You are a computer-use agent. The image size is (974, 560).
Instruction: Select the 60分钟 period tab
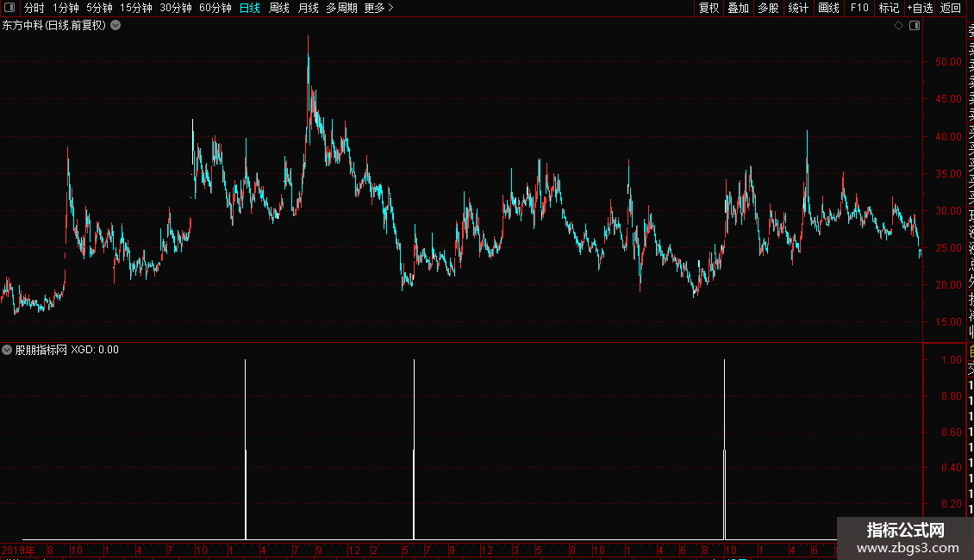click(x=215, y=8)
